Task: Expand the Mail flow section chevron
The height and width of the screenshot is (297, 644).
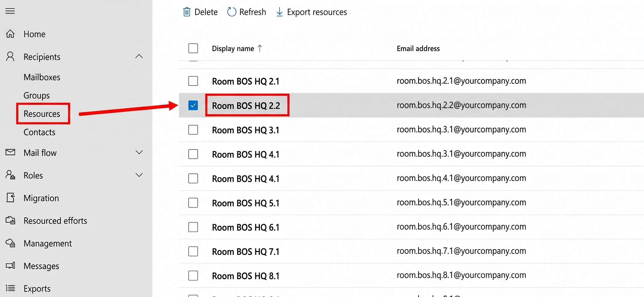Action: tap(139, 152)
